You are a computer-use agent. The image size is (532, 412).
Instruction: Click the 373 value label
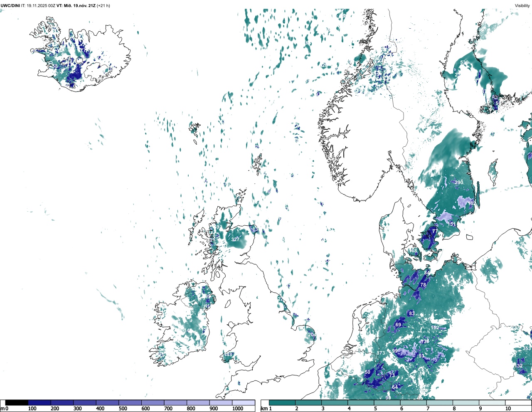click(381, 353)
